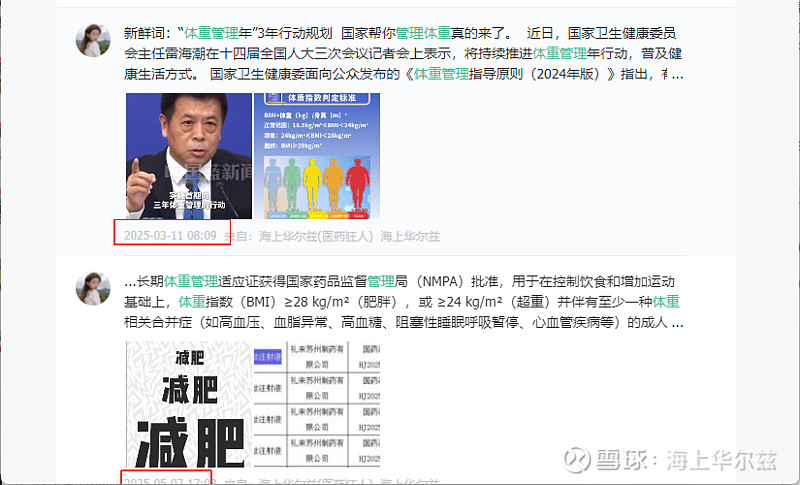Open the drug approval table thumbnail
The width and height of the screenshot is (800, 485).
pos(317,404)
